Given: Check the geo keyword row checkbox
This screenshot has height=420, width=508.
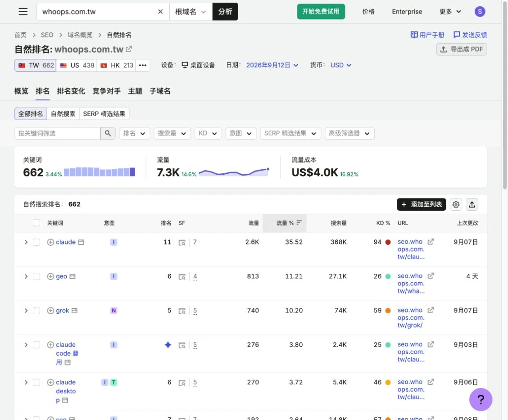Looking at the screenshot, I should (x=36, y=276).
